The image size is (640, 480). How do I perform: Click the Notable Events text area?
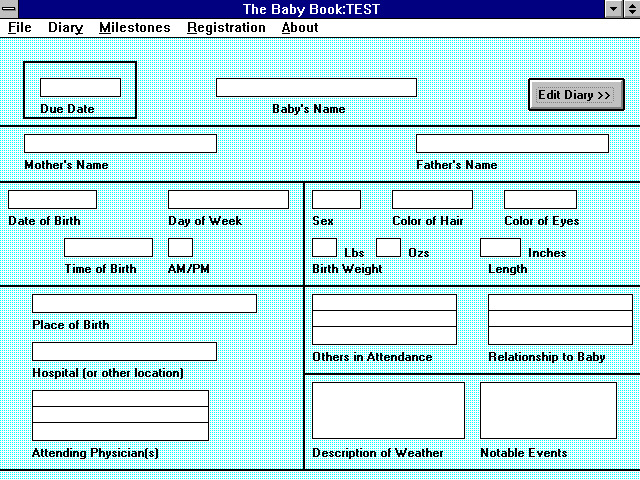(548, 411)
